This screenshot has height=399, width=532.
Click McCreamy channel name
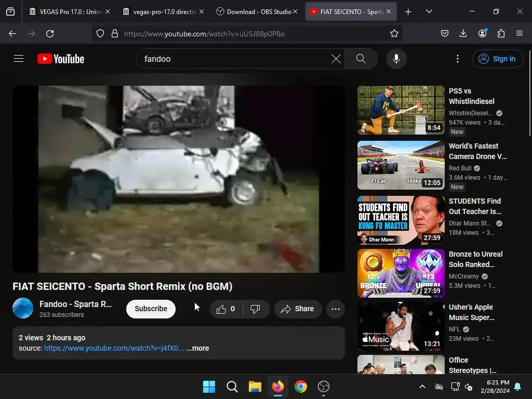tap(463, 276)
